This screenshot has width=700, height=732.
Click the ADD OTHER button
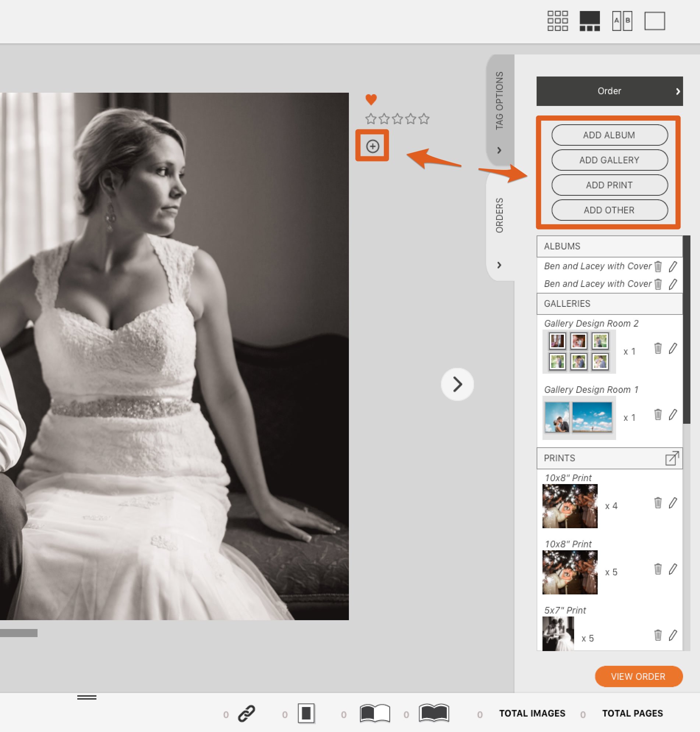(609, 210)
